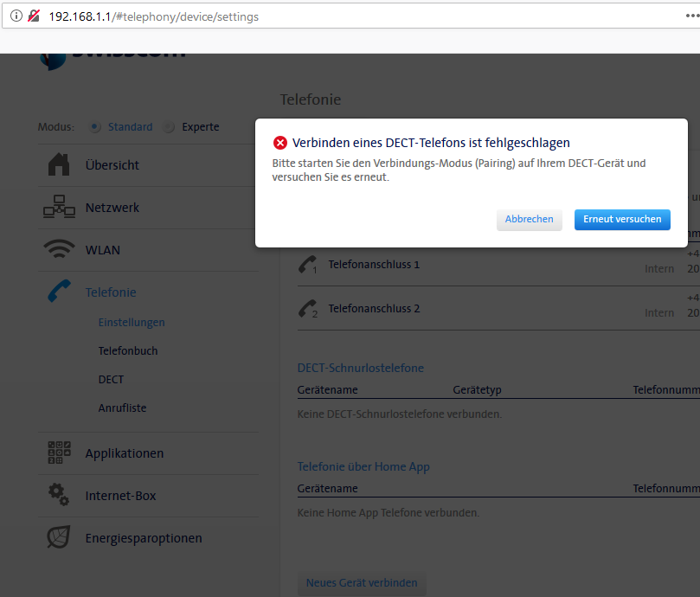Screen dimensions: 700x597
Task: Click the Swisscom logo
Action: 112,52
